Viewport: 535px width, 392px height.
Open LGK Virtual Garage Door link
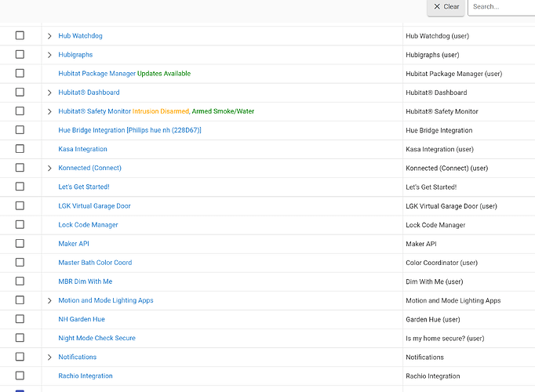[x=94, y=206]
